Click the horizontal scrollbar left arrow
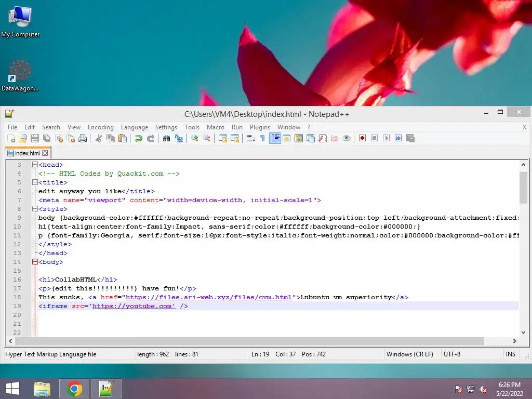The height and width of the screenshot is (399, 532). tap(10, 341)
